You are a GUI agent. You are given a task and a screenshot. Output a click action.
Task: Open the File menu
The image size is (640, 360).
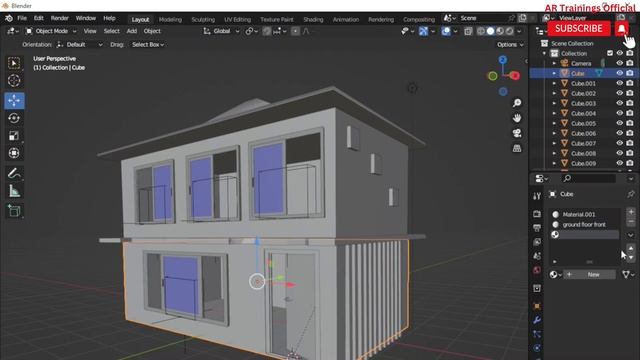[22, 18]
